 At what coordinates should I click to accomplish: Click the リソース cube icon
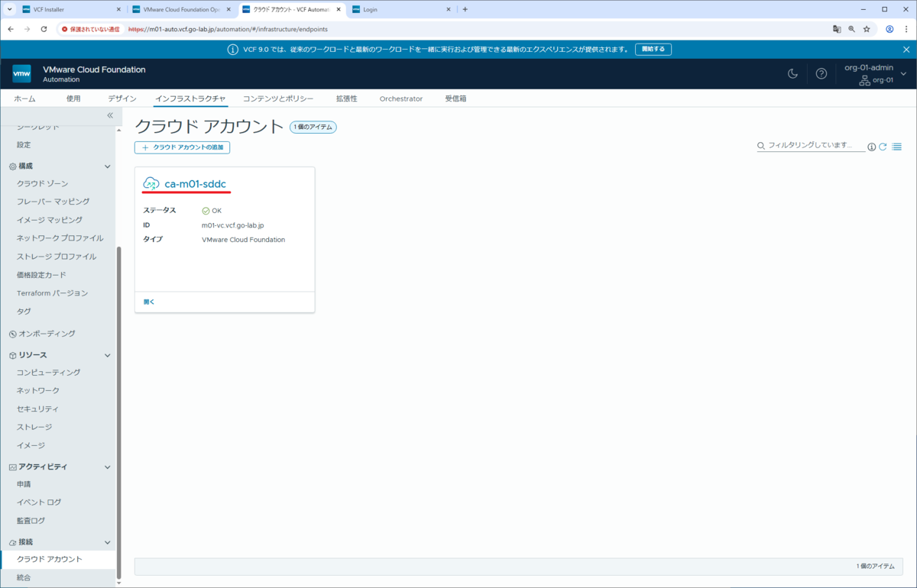point(12,355)
